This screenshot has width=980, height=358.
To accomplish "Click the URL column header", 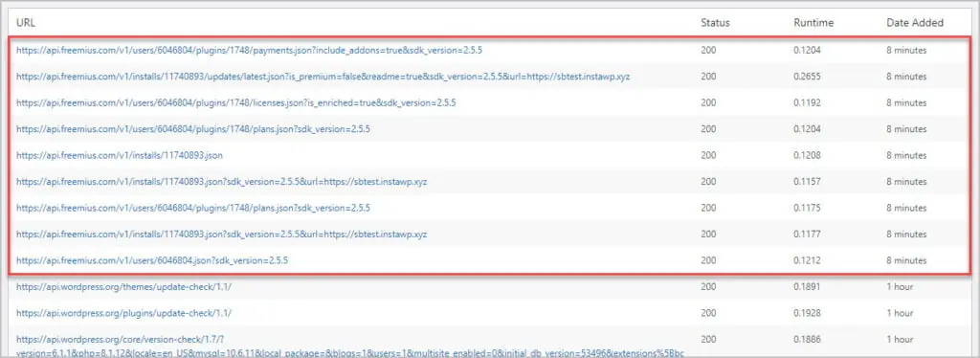I will pyautogui.click(x=26, y=22).
